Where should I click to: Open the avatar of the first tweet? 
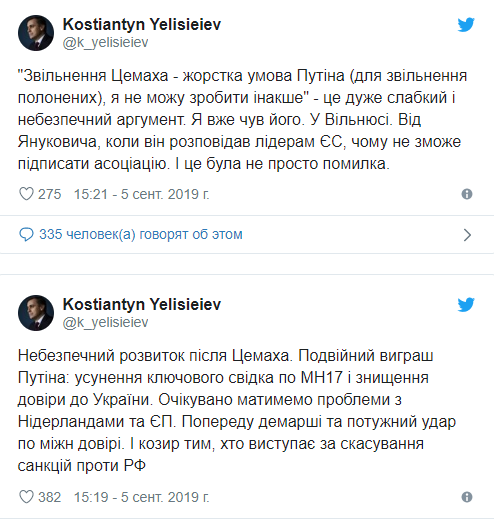[x=36, y=33]
